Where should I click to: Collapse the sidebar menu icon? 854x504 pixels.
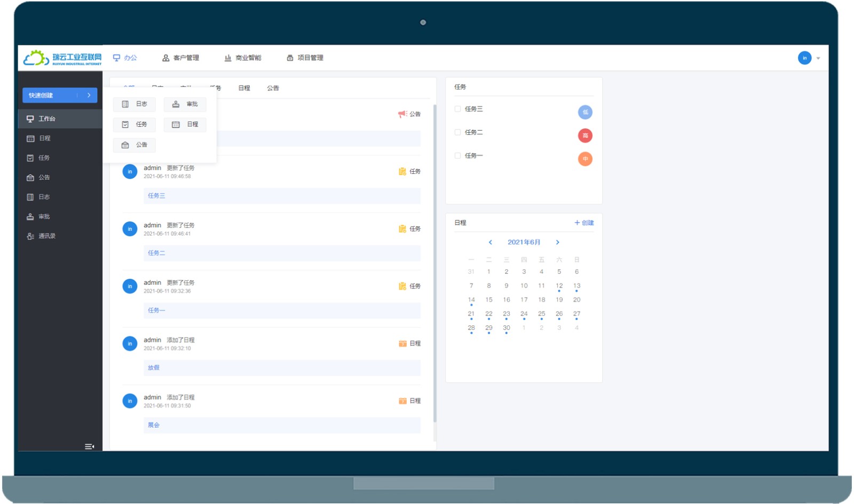point(89,446)
